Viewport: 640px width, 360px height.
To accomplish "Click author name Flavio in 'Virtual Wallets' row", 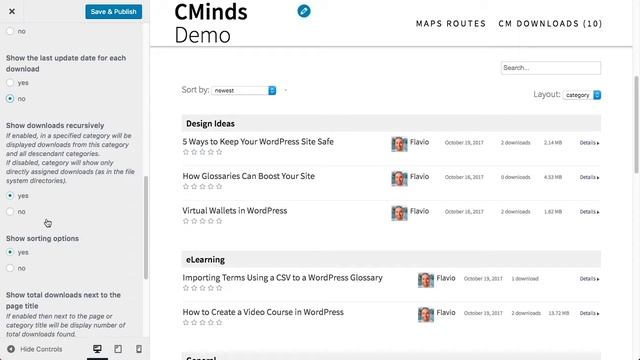I will coord(420,211).
